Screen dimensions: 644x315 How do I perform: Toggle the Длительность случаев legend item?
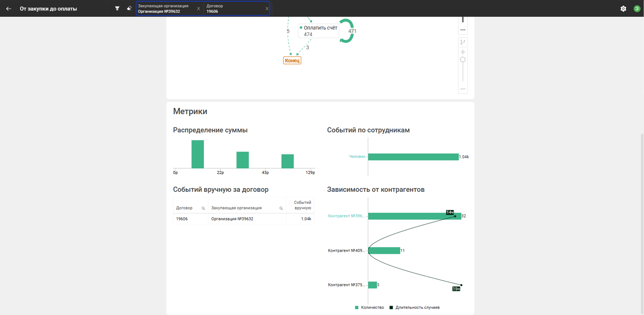pos(415,308)
